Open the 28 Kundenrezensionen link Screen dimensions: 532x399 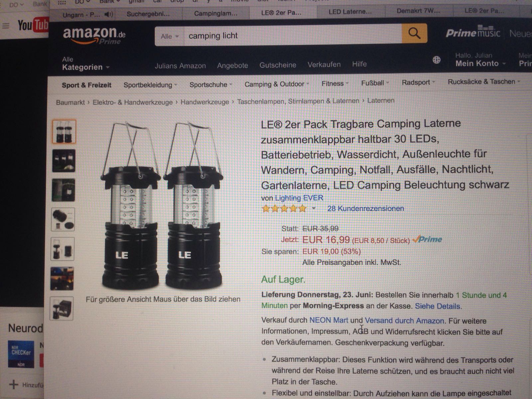[366, 208]
